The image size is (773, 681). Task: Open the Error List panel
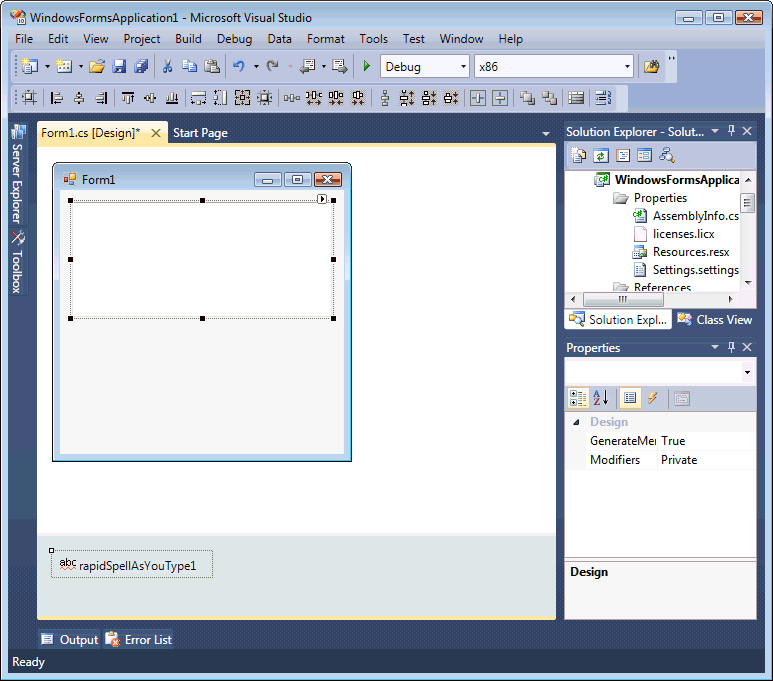[x=139, y=640]
